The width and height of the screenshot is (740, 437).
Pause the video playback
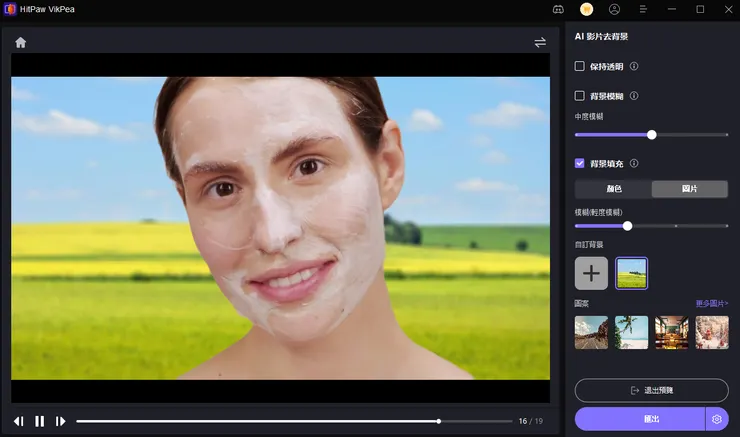[40, 421]
